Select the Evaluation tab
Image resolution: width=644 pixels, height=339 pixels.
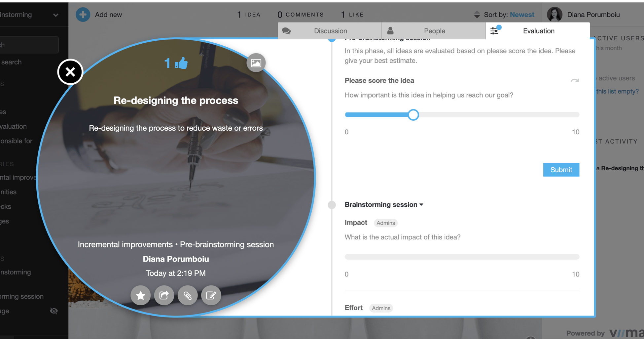click(538, 31)
